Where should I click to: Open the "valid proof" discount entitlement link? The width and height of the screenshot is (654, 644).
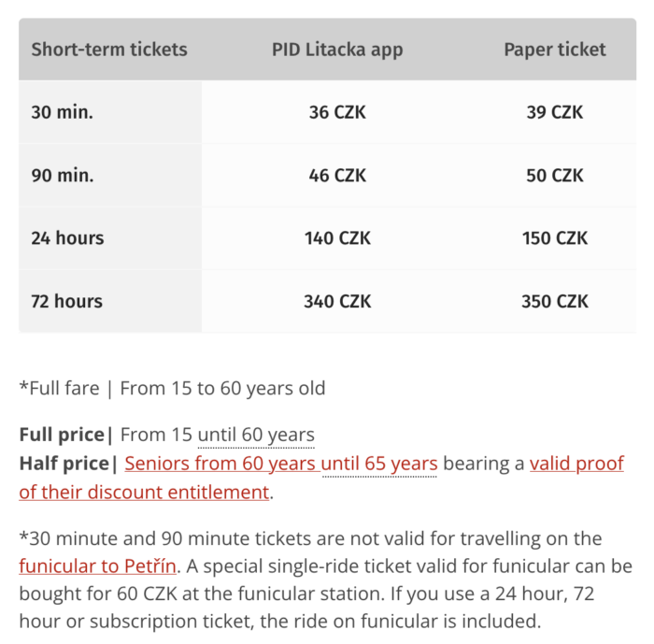click(x=576, y=464)
